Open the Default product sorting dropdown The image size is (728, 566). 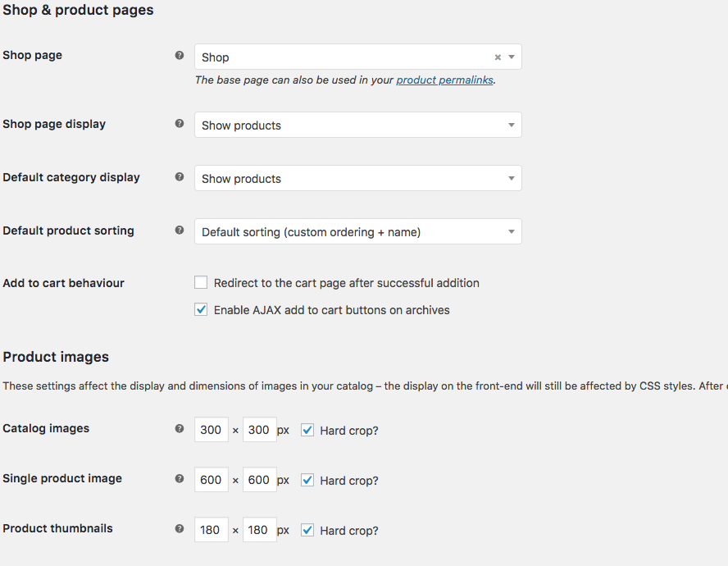click(x=358, y=231)
